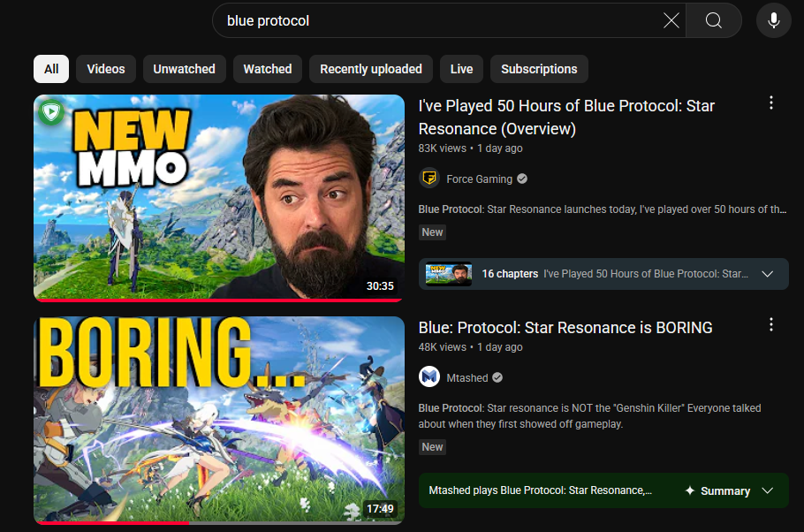Click the BORING video thumbnail
804x532 pixels.
click(x=219, y=419)
